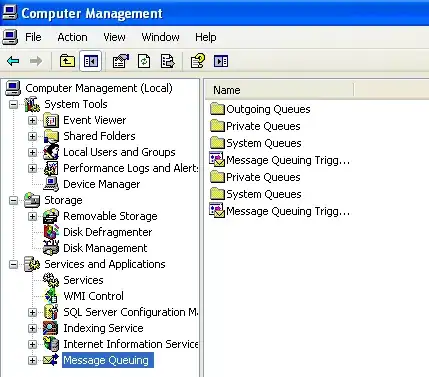Click the Removable Storage icon

[51, 216]
